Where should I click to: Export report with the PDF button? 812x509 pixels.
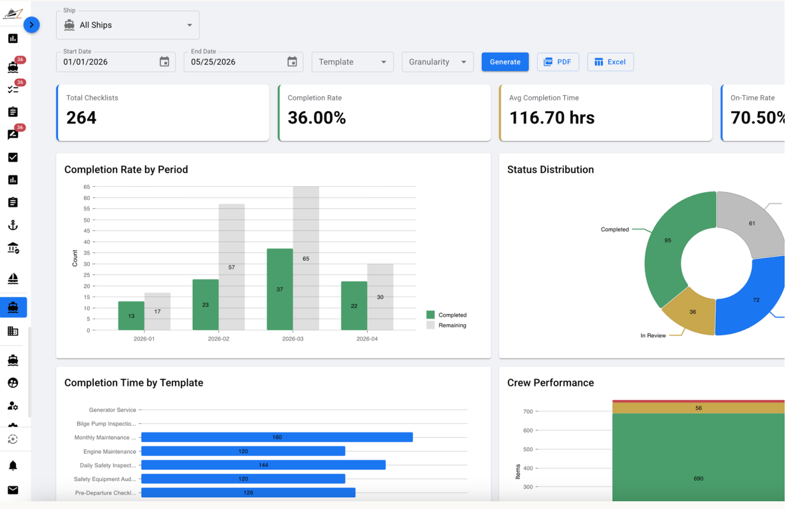[x=558, y=62]
